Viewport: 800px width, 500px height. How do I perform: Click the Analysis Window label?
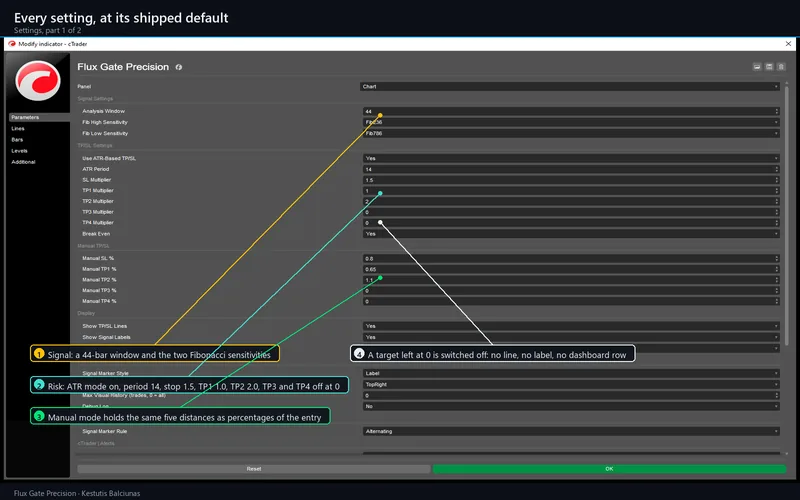pyautogui.click(x=104, y=111)
